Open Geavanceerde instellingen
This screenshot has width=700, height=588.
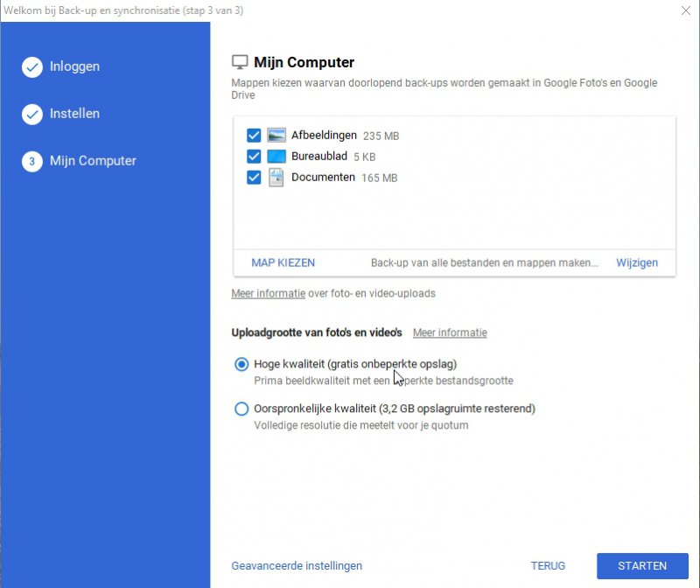[x=297, y=566]
